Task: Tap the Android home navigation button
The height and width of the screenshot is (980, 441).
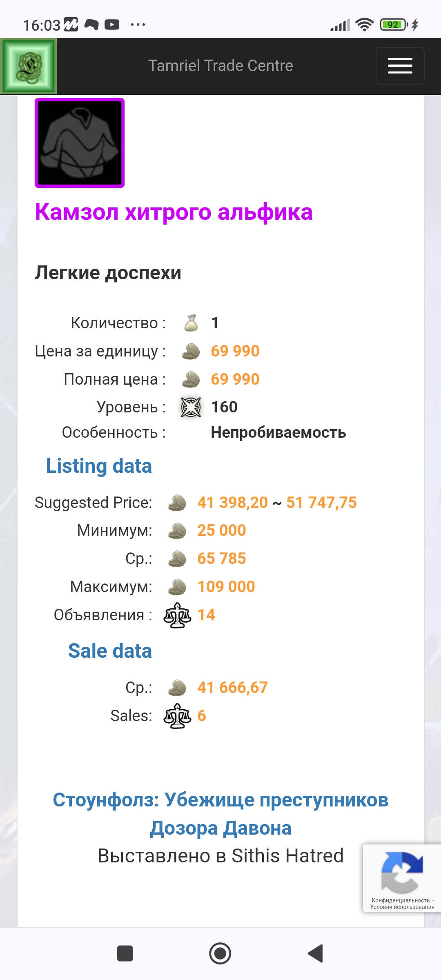Action: pos(220,953)
